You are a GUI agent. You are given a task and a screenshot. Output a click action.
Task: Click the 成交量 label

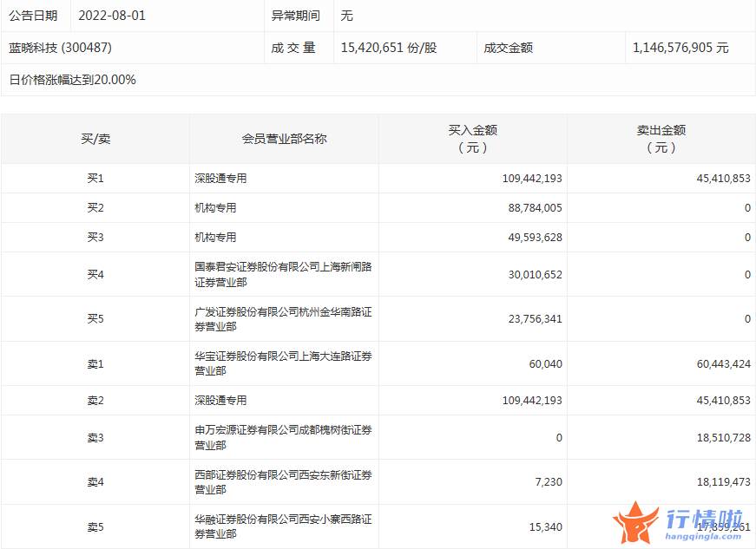293,48
